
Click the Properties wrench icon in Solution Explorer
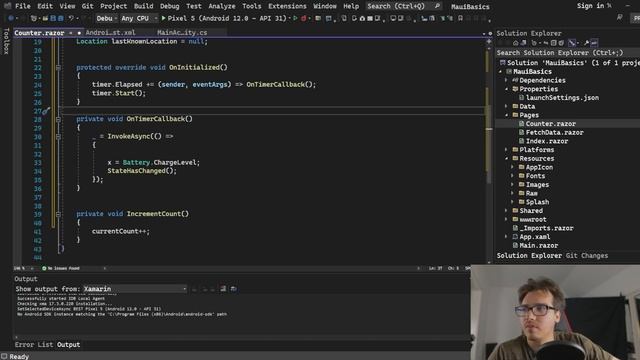coord(587,43)
